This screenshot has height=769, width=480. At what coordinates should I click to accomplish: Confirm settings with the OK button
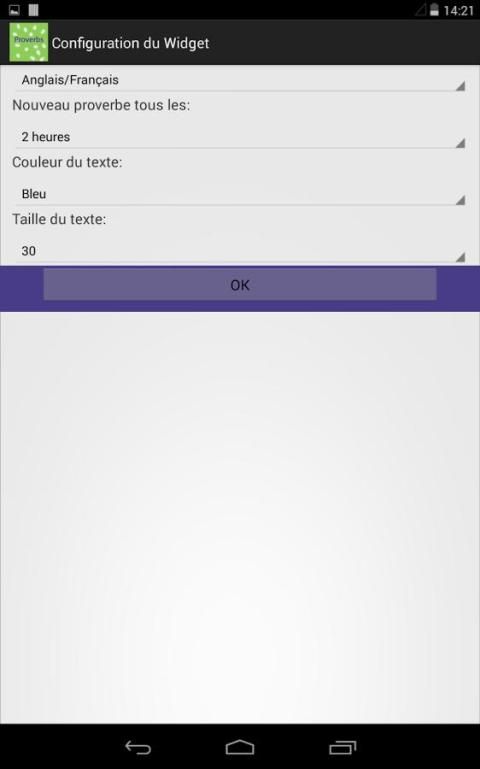click(x=240, y=284)
